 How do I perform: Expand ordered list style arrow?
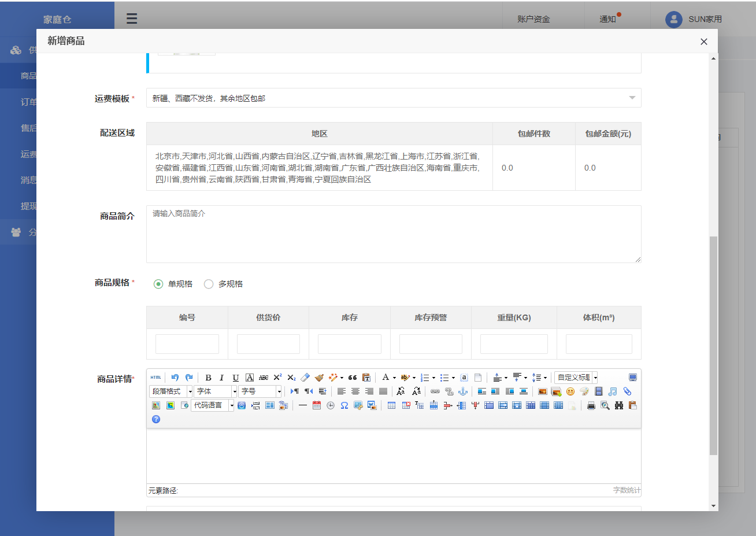click(x=433, y=378)
